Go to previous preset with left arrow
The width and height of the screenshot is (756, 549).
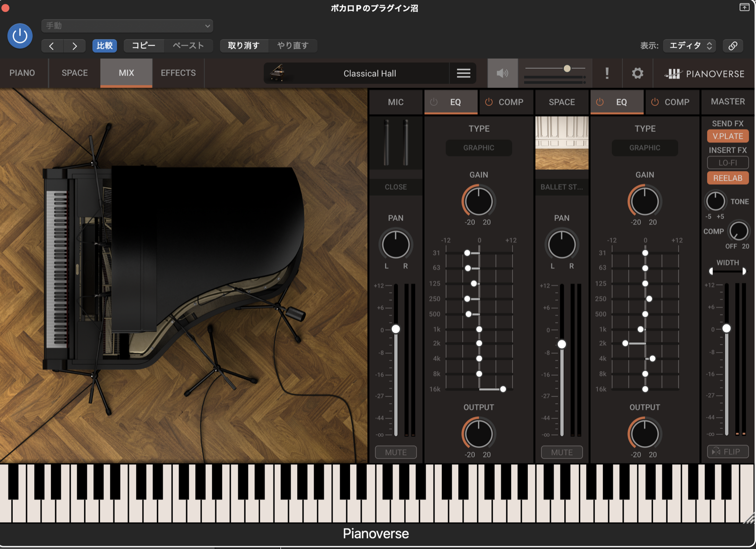(52, 46)
